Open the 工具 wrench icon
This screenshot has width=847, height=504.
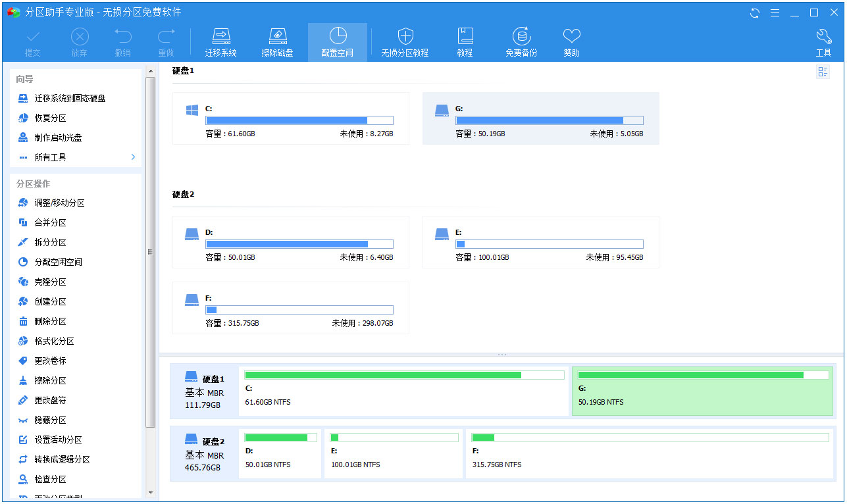823,37
